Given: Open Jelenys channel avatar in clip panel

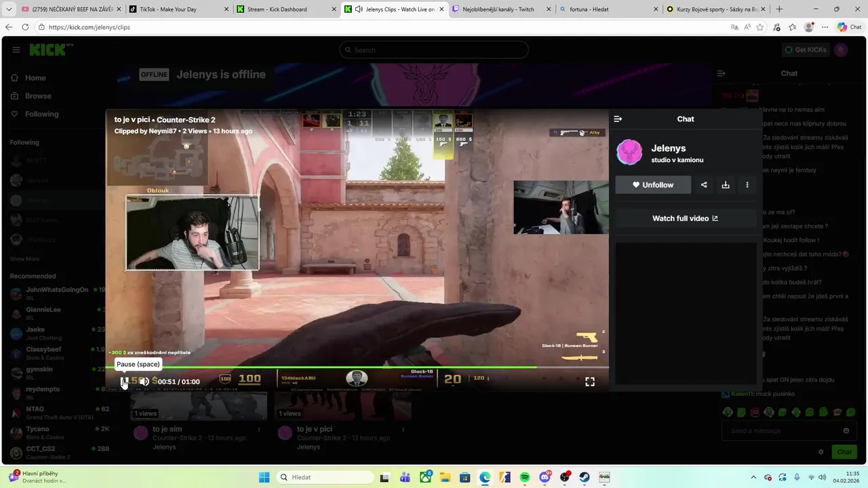Looking at the screenshot, I should click(x=629, y=152).
